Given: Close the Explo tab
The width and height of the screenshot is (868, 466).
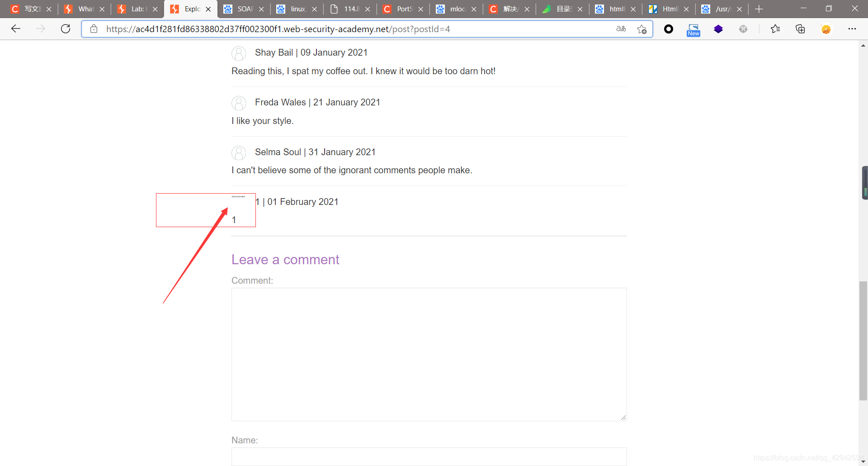Looking at the screenshot, I should coord(208,9).
